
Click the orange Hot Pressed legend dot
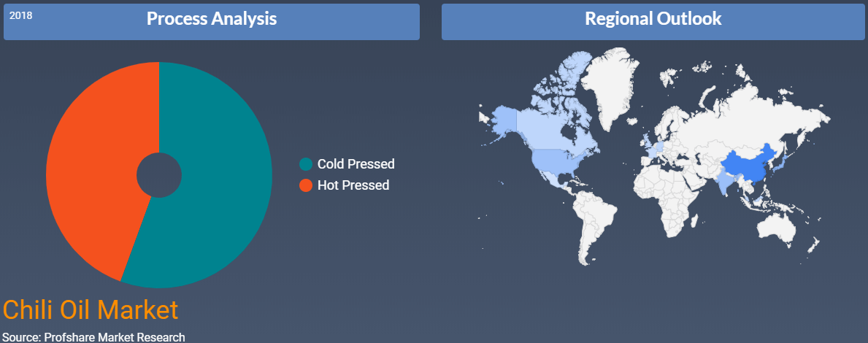pos(306,185)
